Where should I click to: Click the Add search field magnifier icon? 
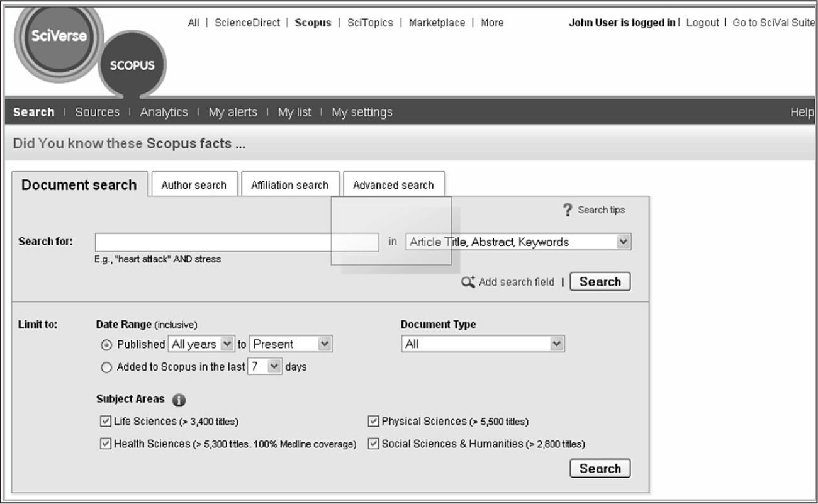(469, 282)
